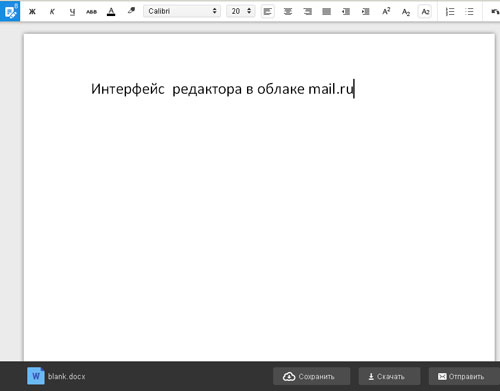Image resolution: width=500 pixels, height=391 pixels.
Task: Open the Calibri font dropdown
Action: click(182, 11)
